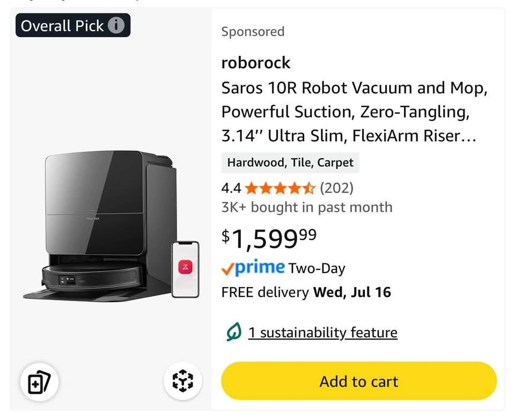The image size is (515, 420).
Task: Click FREE delivery Wed, Jul 16 text
Action: click(306, 292)
